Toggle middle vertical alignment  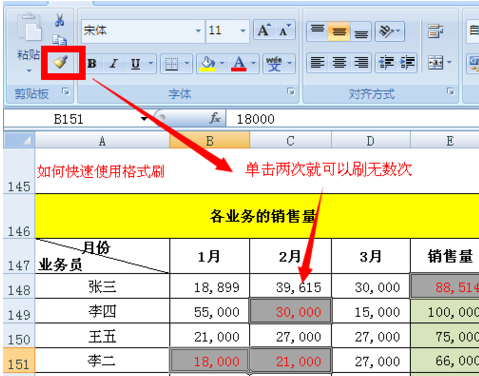339,31
